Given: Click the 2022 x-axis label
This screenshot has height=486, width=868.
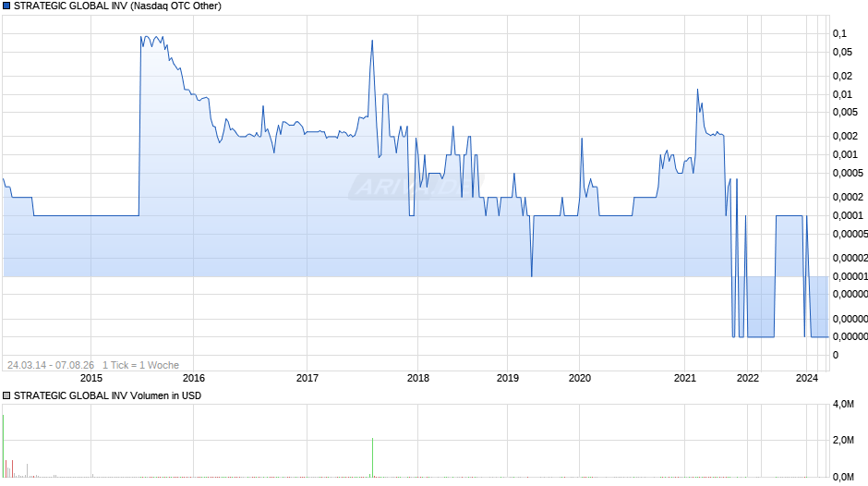Looking at the screenshot, I should tap(748, 378).
